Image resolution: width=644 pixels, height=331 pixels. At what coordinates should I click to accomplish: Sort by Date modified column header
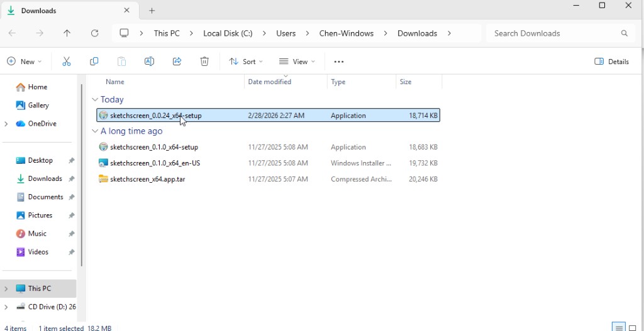click(269, 82)
